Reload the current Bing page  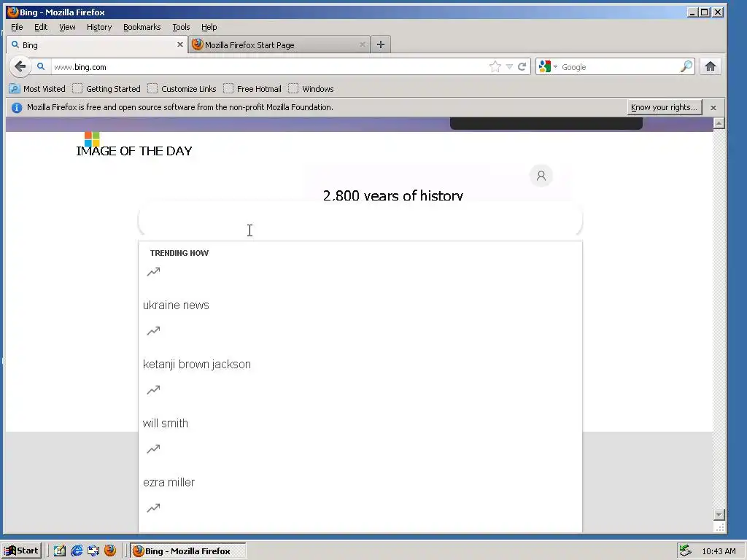click(x=522, y=66)
